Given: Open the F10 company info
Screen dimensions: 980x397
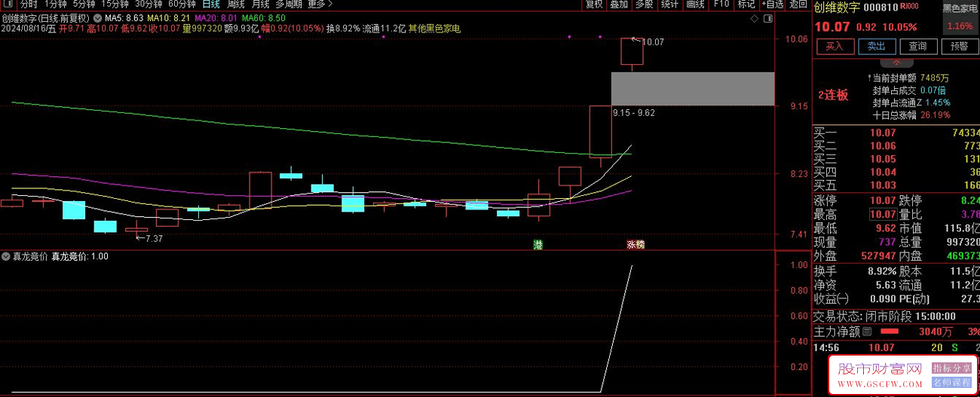Looking at the screenshot, I should pyautogui.click(x=721, y=4).
